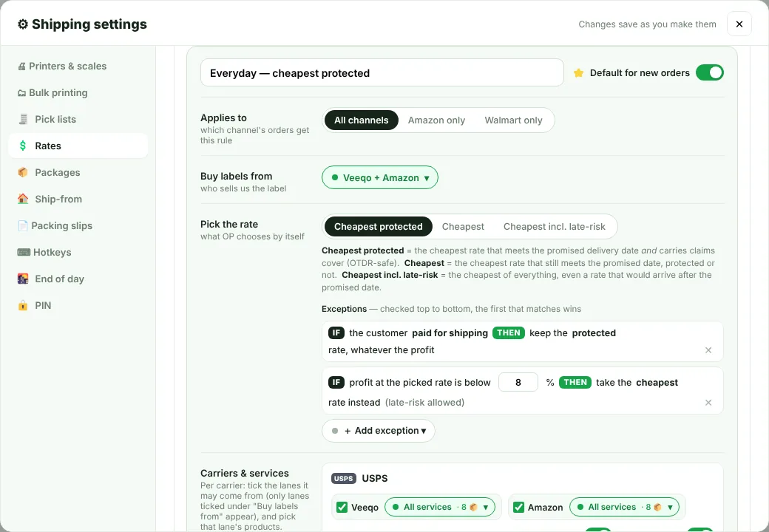Click the Pick lists receipt icon
Screen dimensions: 769x532
23,119
